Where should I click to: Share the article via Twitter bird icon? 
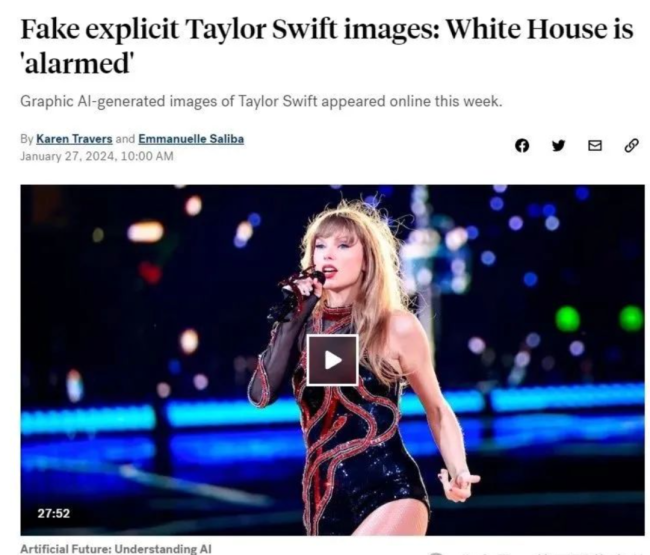[558, 145]
